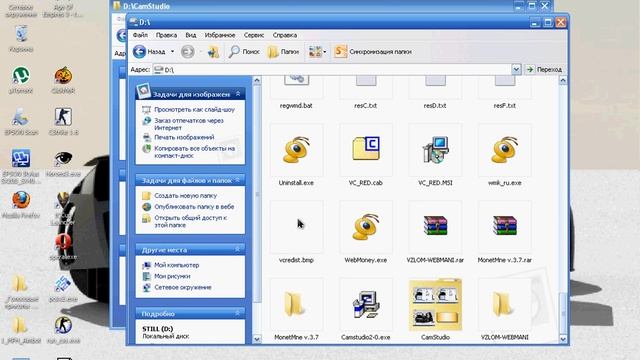Viewport: 640px width, 360px height.
Task: Open the Back button history dropdown arrow
Action: click(x=172, y=52)
